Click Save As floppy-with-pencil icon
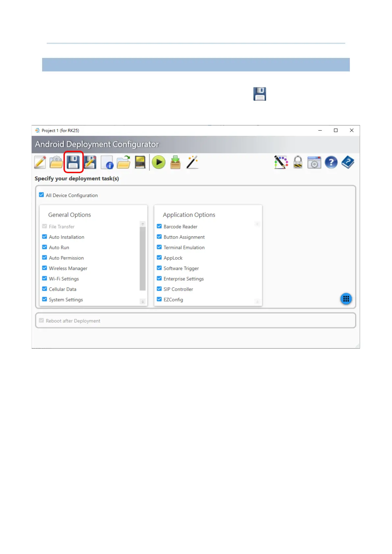392x554 pixels. (x=90, y=162)
